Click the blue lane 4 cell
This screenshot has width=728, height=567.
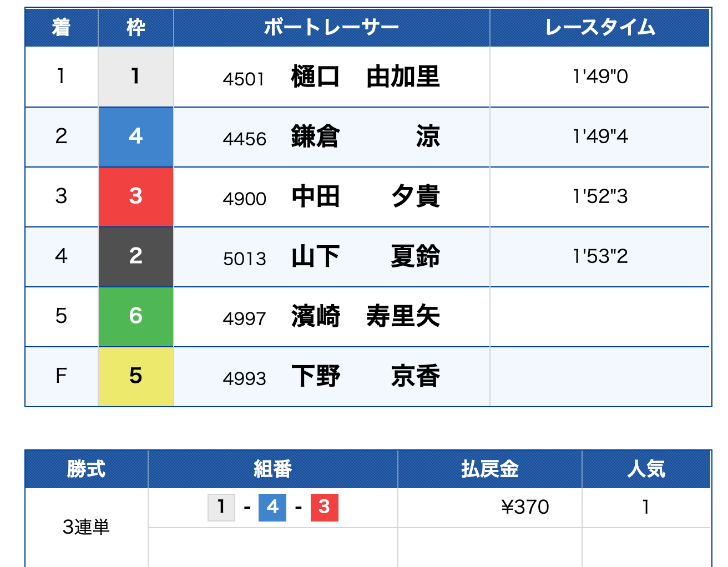pyautogui.click(x=136, y=136)
